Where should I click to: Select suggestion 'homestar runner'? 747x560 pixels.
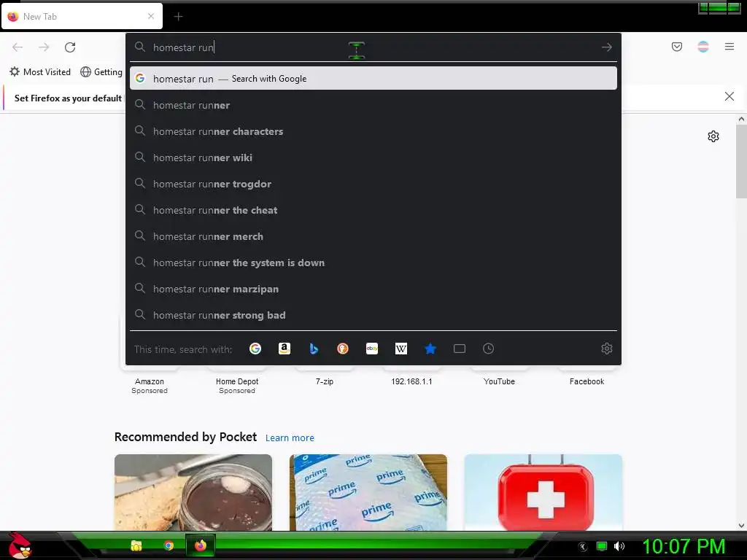(373, 105)
